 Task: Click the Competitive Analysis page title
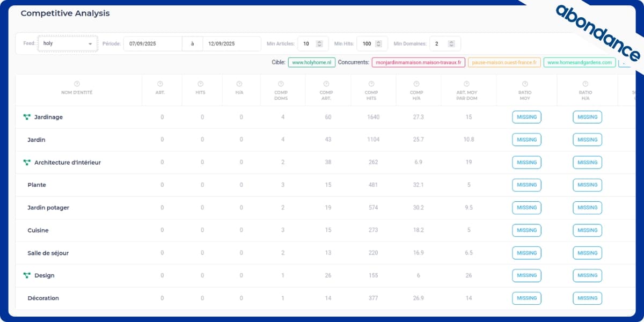(x=65, y=13)
